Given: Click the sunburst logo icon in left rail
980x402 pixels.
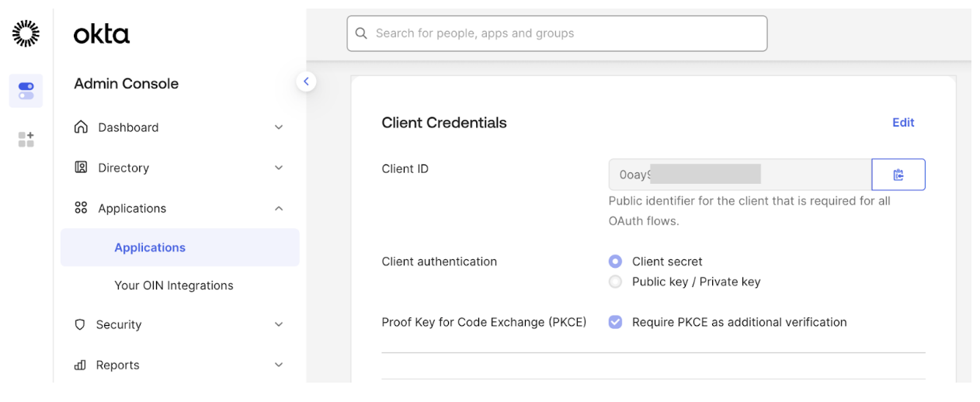Looking at the screenshot, I should 26,33.
